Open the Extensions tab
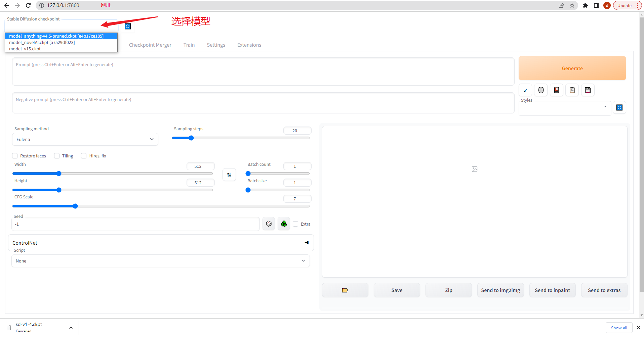This screenshot has width=644, height=337. 249,45
